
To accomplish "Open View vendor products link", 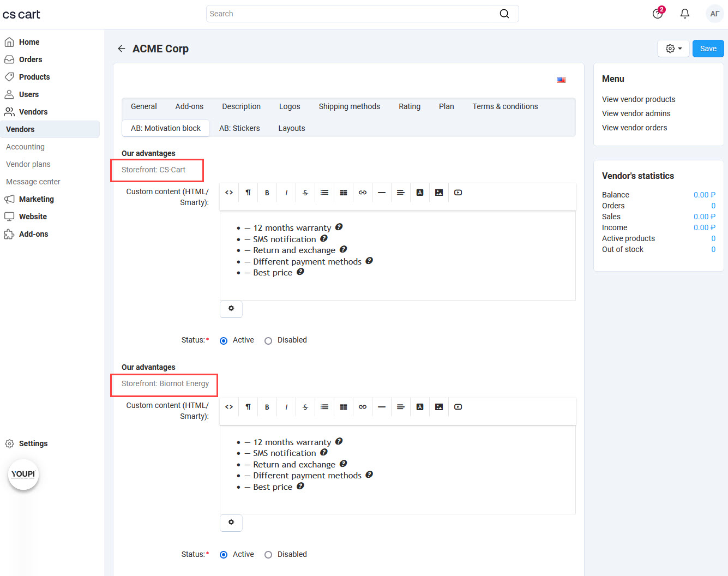I will point(639,99).
